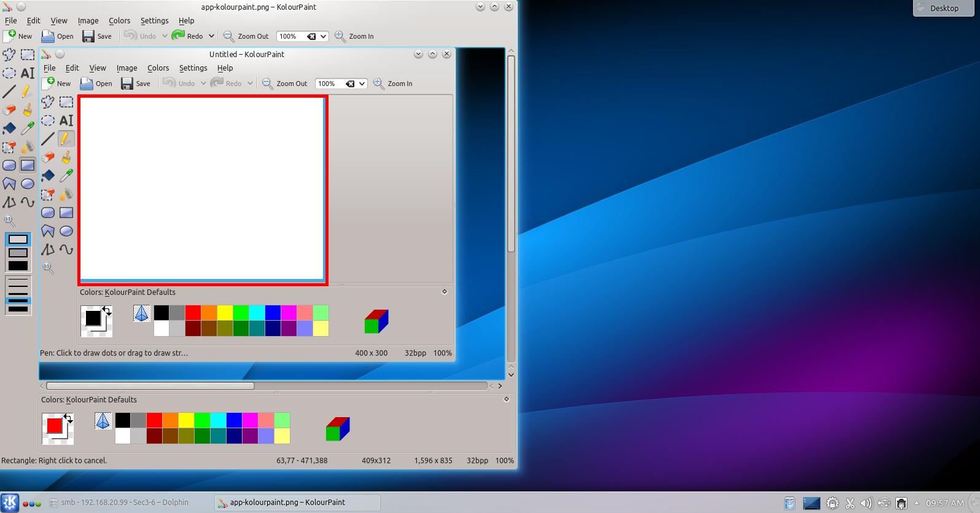
Task: Show hidden system tray icons arrow
Action: tap(917, 503)
